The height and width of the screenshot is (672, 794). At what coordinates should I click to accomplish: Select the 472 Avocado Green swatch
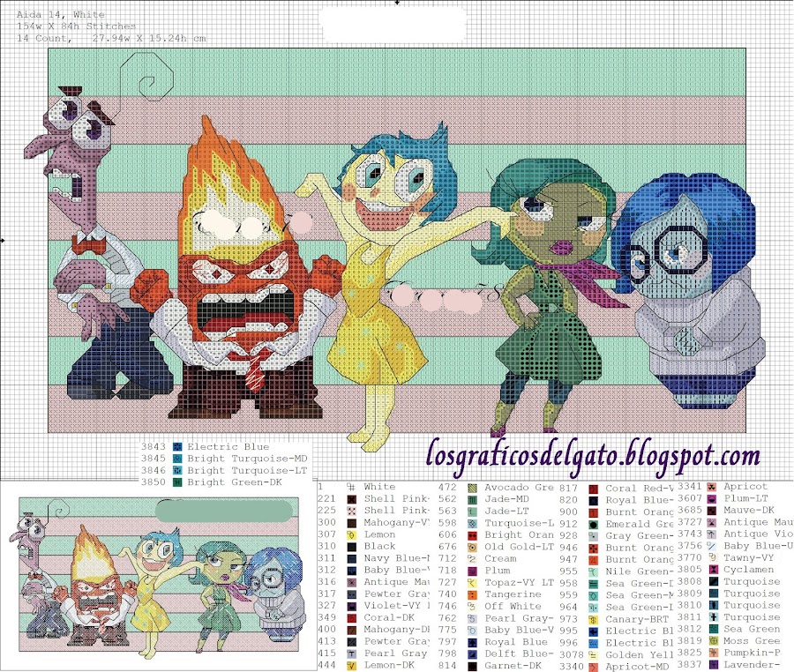coord(472,488)
